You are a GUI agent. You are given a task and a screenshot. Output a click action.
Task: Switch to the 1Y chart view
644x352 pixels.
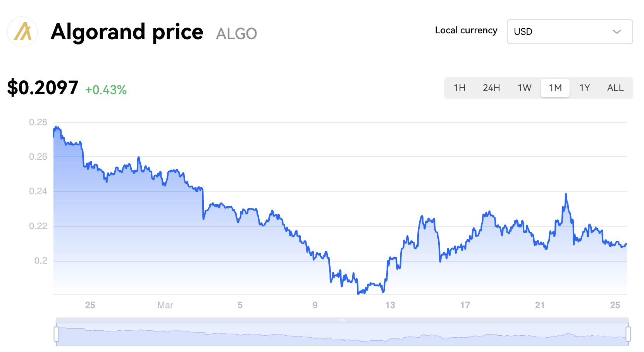(x=584, y=88)
